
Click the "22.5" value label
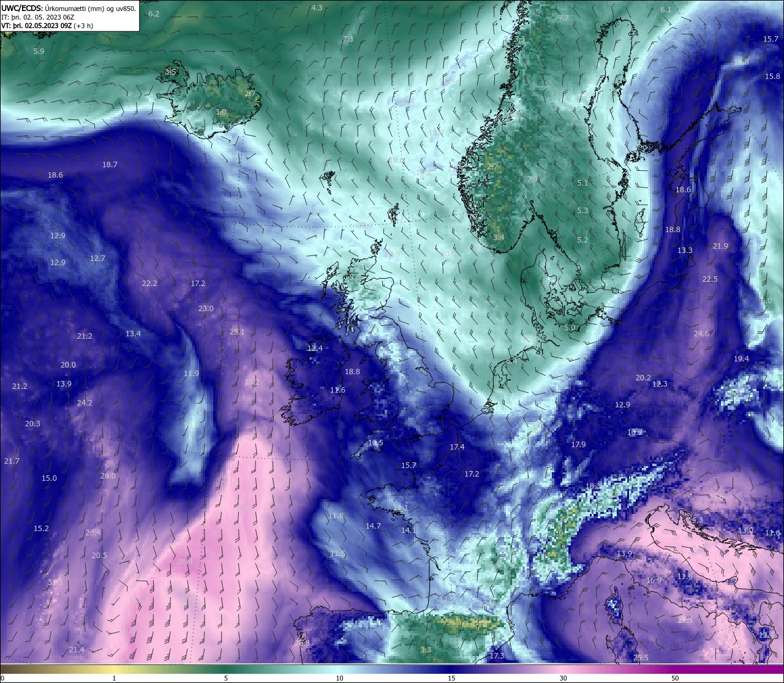pyautogui.click(x=710, y=279)
